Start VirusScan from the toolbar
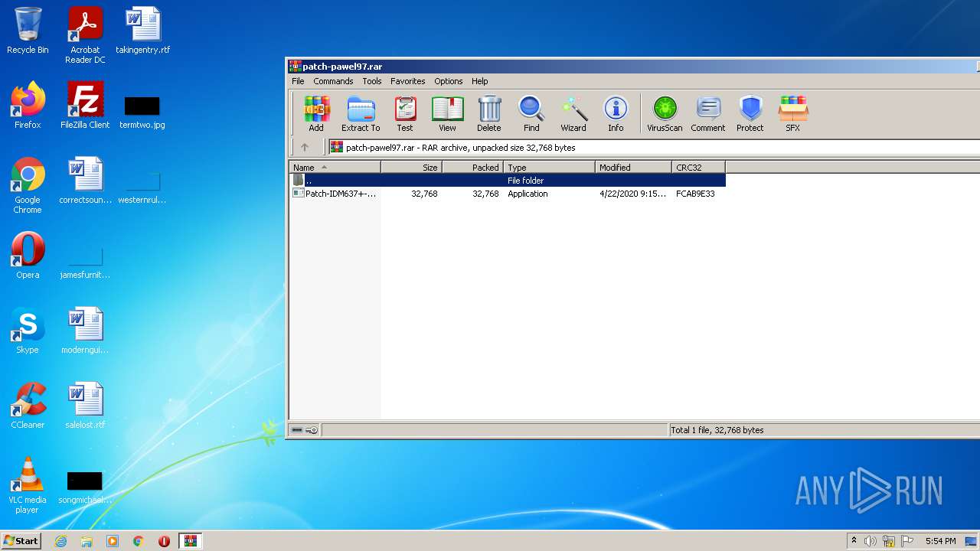 click(665, 113)
